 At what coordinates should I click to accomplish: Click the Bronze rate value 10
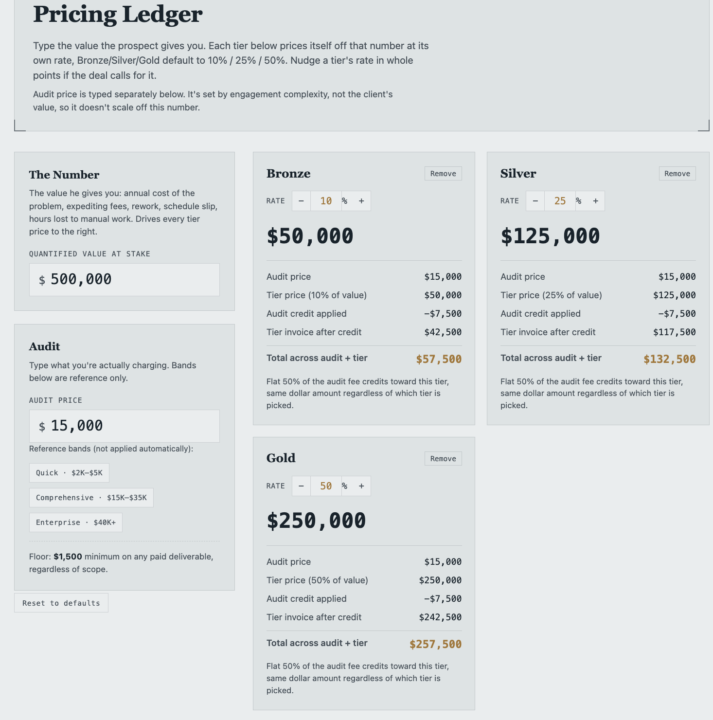pos(326,201)
